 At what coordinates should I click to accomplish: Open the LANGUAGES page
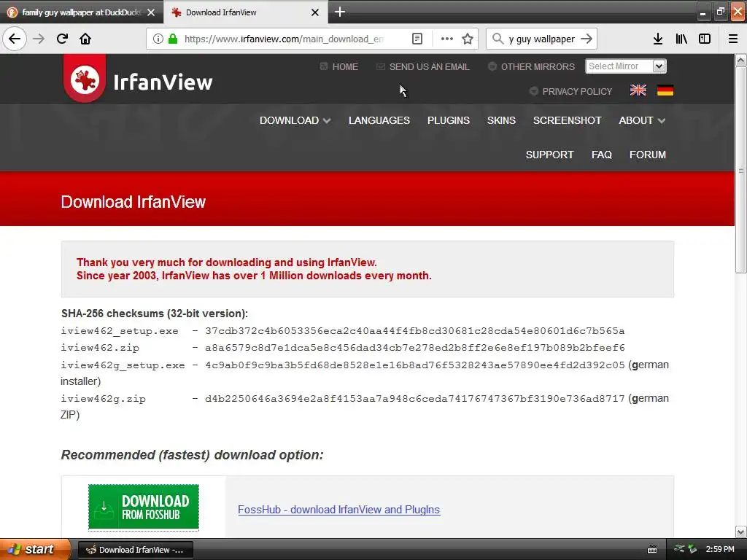point(379,120)
